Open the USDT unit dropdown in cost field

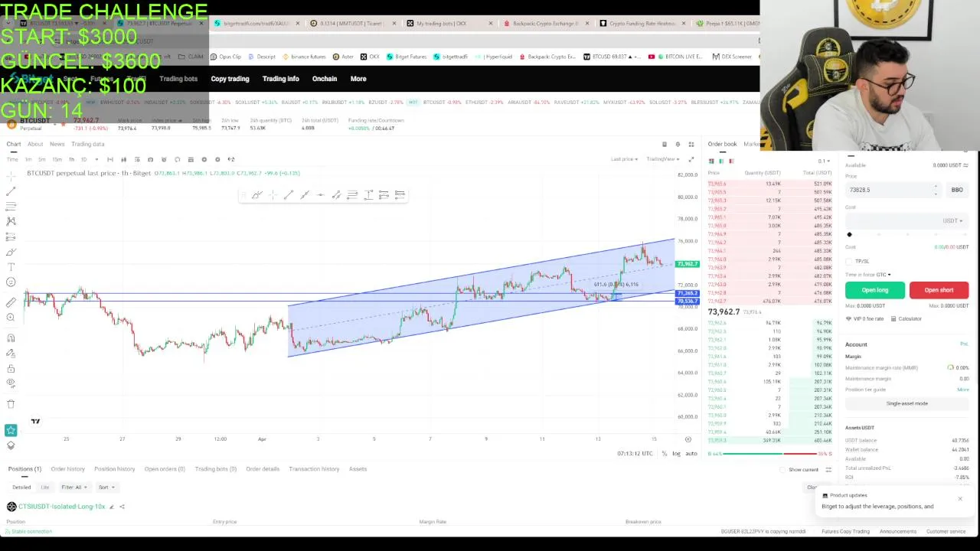coord(953,220)
